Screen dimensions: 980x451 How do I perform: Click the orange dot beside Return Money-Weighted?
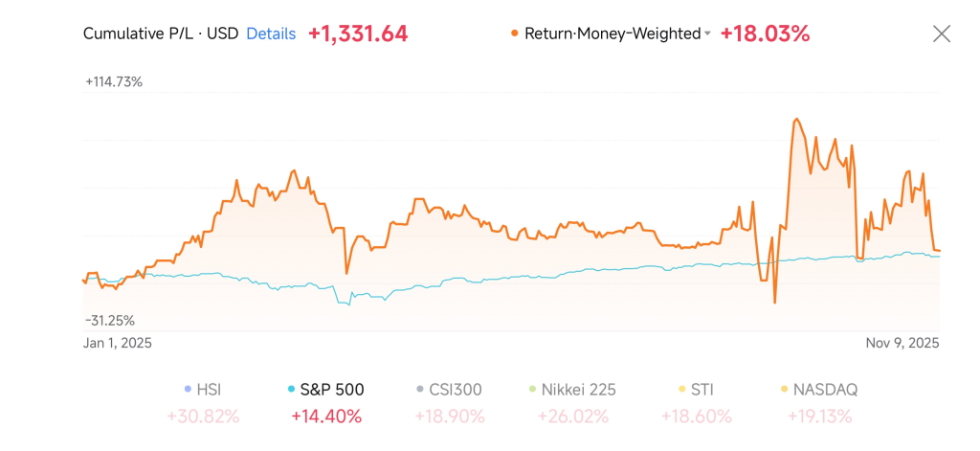point(515,34)
